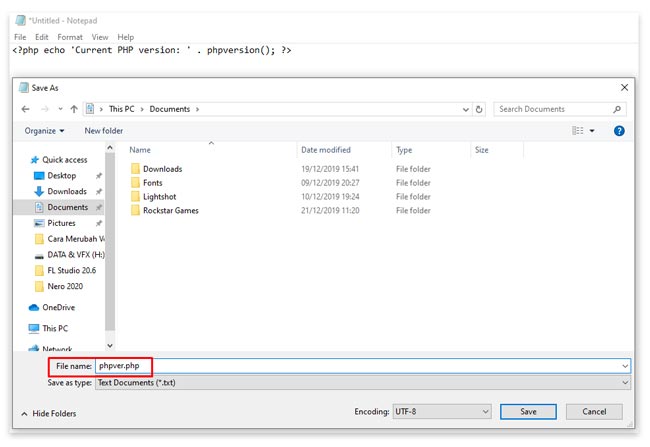Screen dimensions: 650x447
Task: Select the Fonts folder
Action: coord(153,182)
